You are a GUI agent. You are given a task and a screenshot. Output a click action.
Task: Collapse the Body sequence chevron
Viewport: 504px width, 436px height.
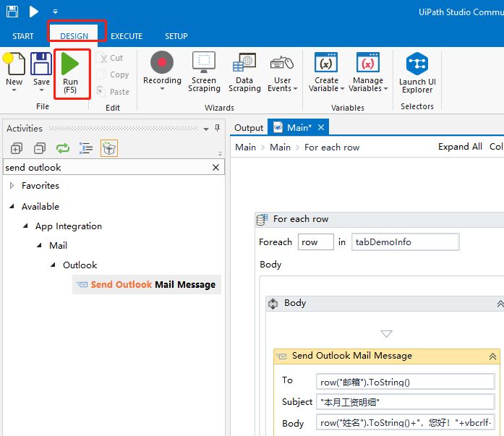[500, 304]
